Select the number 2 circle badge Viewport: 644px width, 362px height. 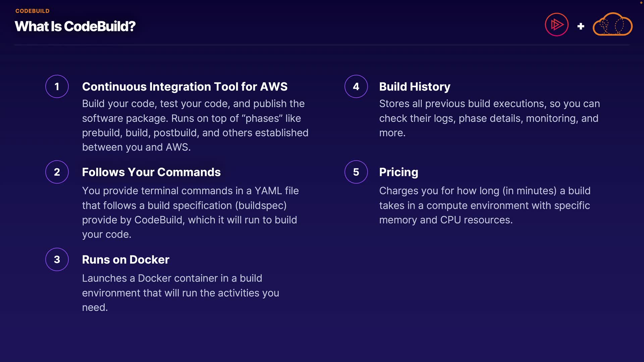pyautogui.click(x=57, y=172)
